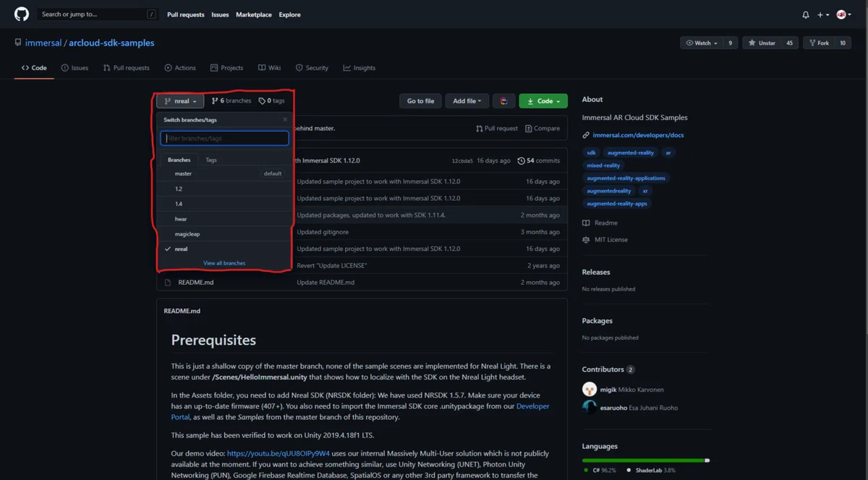Open the immersal owner link
This screenshot has height=480, width=868.
coord(43,43)
